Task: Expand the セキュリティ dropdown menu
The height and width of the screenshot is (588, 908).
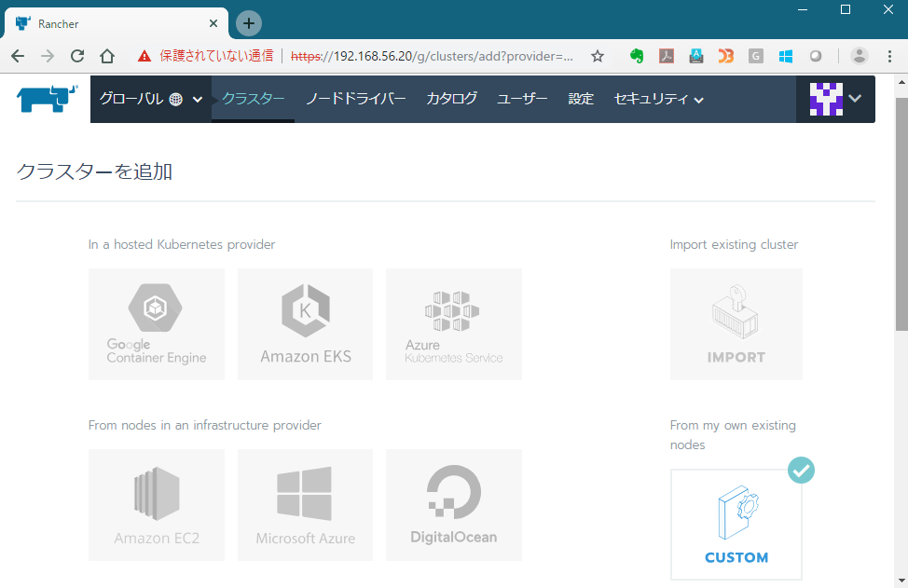Action: click(x=658, y=99)
